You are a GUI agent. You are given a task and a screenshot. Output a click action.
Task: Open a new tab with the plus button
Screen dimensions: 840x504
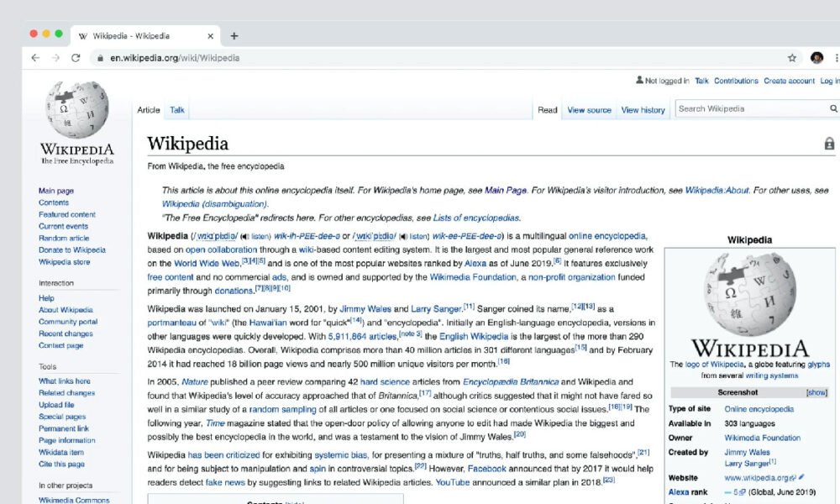point(234,36)
